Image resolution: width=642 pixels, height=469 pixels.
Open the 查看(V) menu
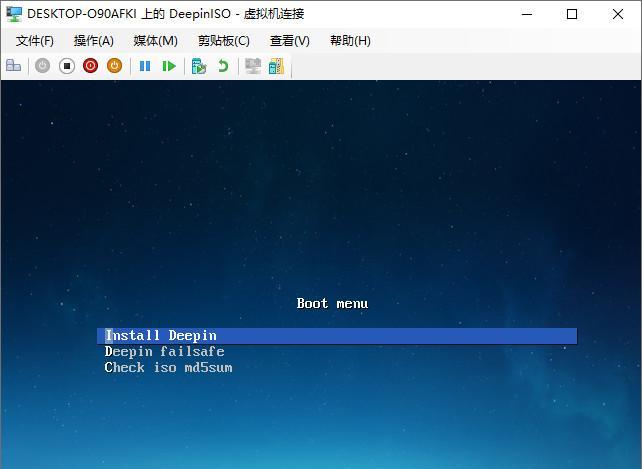click(290, 41)
